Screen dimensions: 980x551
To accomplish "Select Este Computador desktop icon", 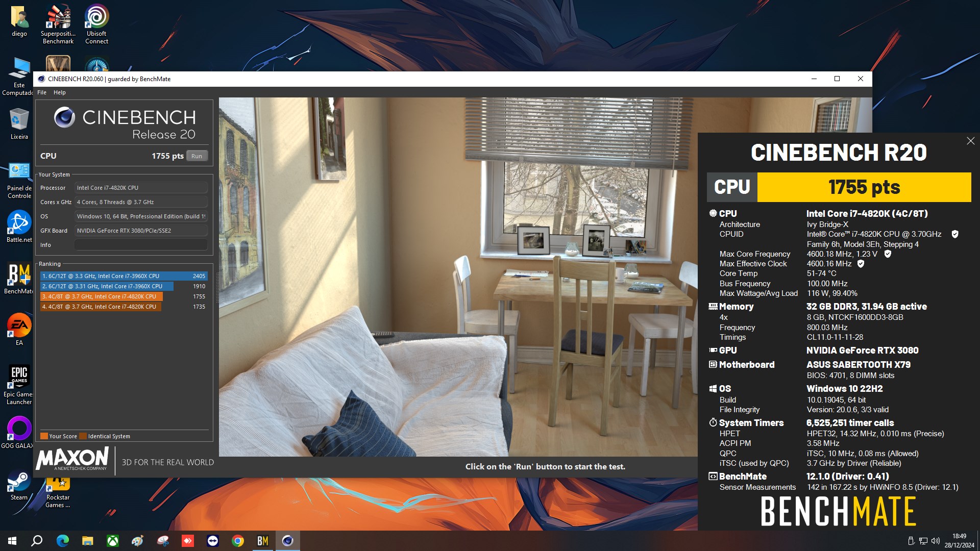I will point(19,77).
